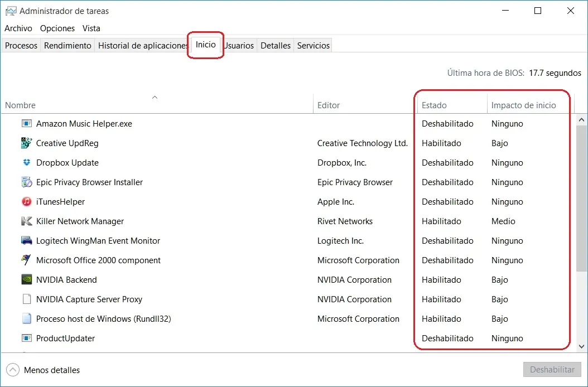
Task: Click the iTunesHelper icon
Action: 27,201
